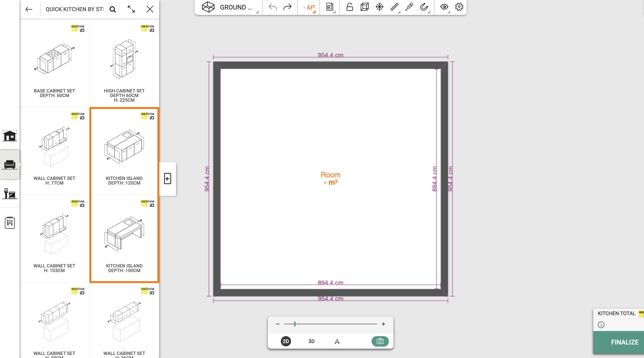Switch to 2D view
Image resolution: width=644 pixels, height=358 pixels.
(x=286, y=341)
